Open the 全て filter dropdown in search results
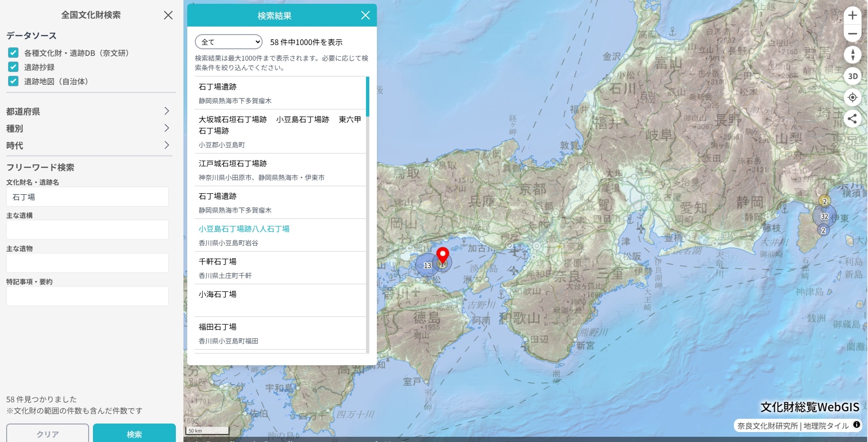Screen dimensions: 868x442 pyautogui.click(x=228, y=42)
